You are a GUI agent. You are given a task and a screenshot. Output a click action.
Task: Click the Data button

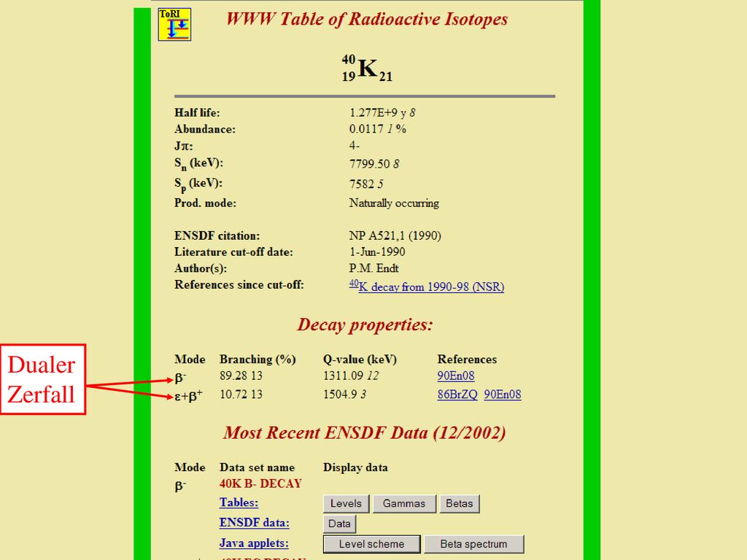(339, 524)
